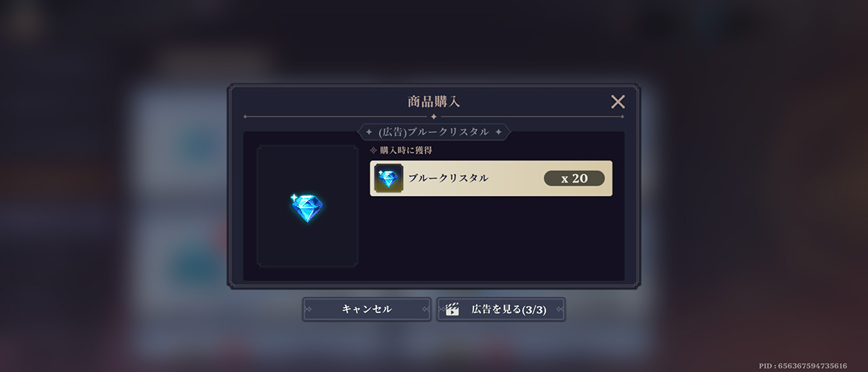Click the 購入時に獲得 section label
This screenshot has width=868, height=372.
pos(406,150)
